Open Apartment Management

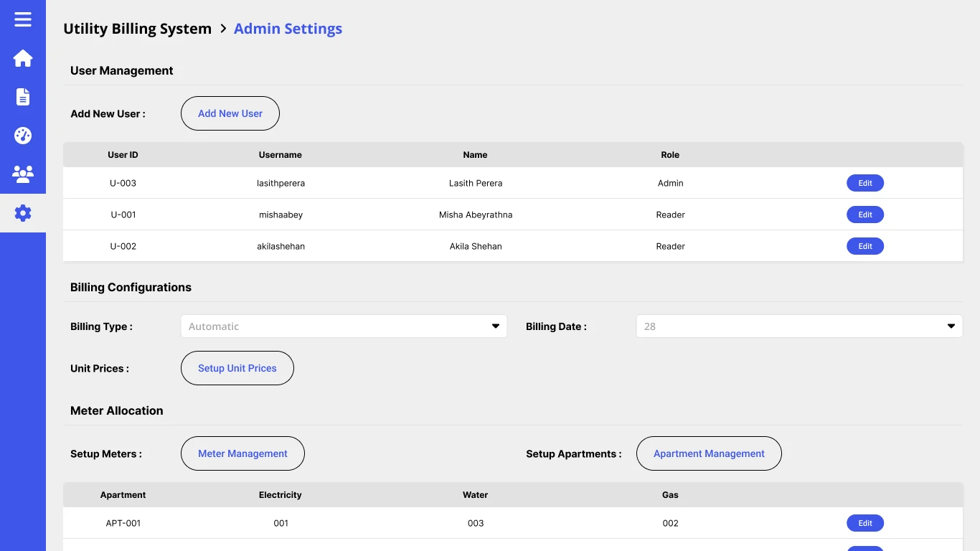click(709, 453)
